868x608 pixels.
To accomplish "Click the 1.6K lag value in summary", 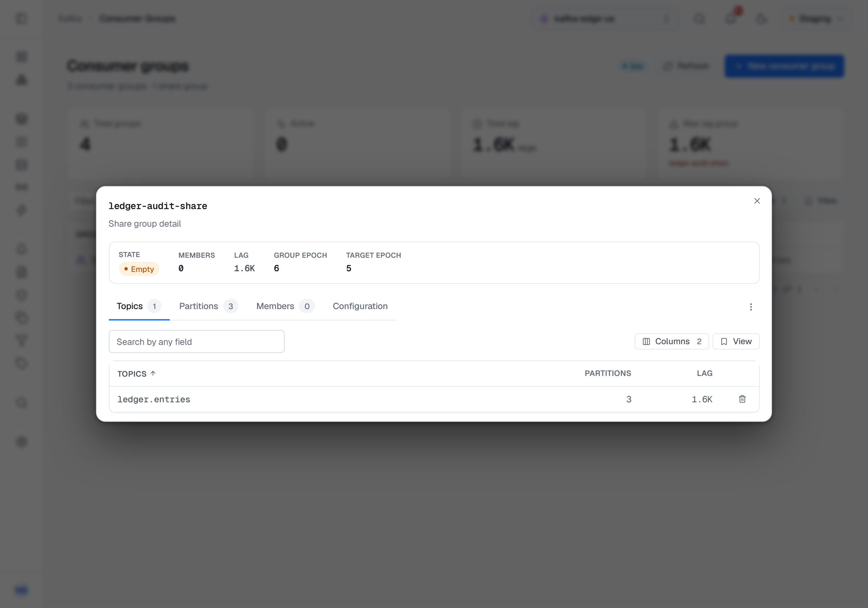I will (244, 268).
